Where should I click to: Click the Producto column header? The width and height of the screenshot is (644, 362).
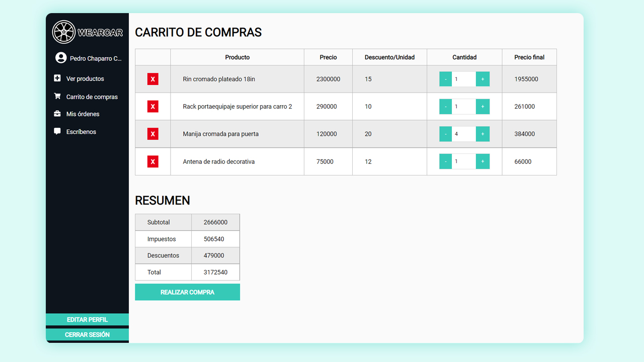point(237,57)
